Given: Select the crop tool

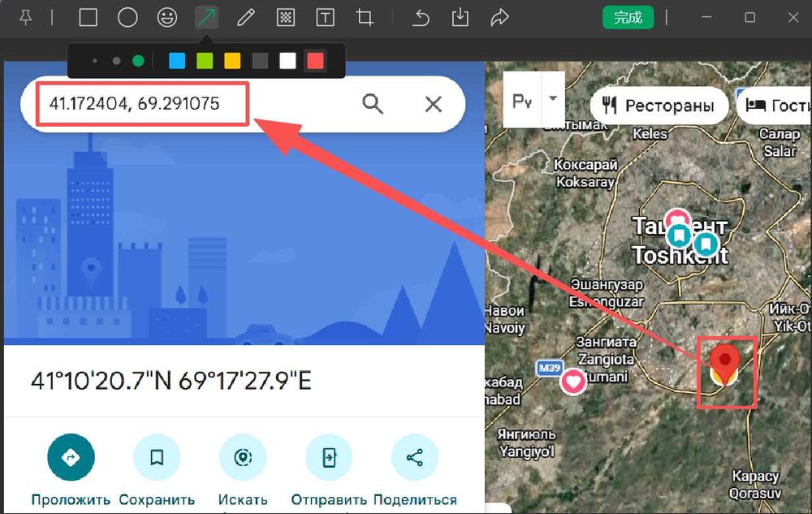Looking at the screenshot, I should [x=365, y=18].
